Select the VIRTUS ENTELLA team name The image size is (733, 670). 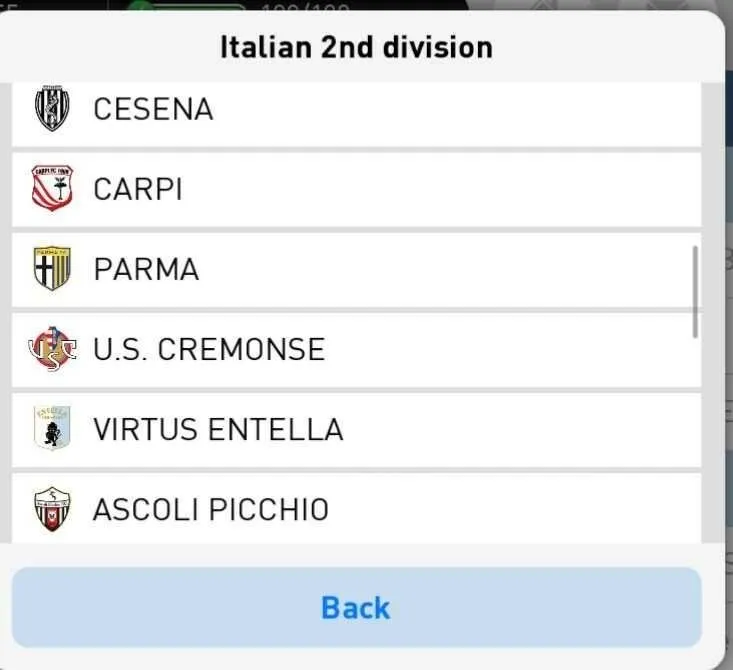coord(218,429)
